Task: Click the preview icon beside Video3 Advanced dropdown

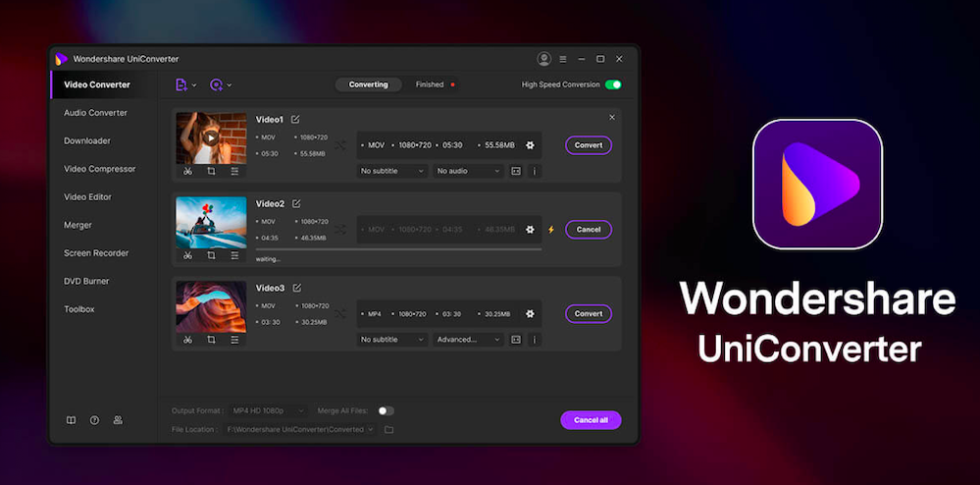Action: (516, 339)
